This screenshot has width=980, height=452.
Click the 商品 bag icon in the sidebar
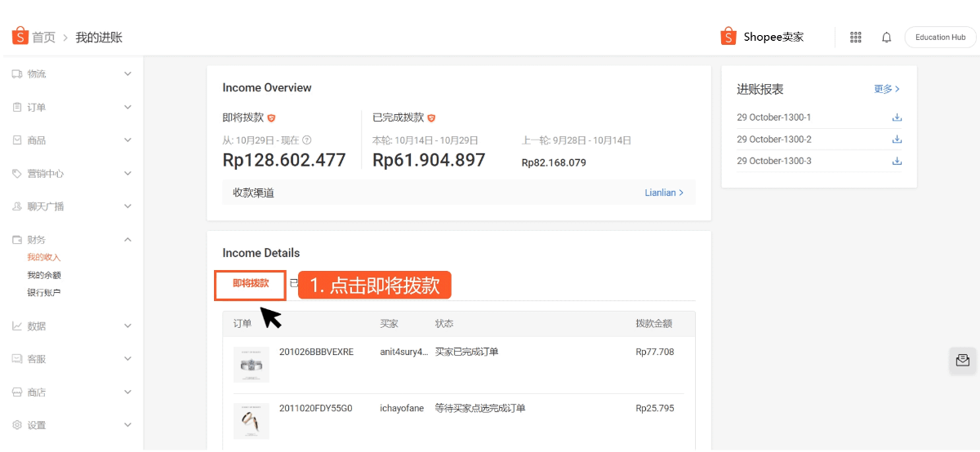[x=17, y=140]
